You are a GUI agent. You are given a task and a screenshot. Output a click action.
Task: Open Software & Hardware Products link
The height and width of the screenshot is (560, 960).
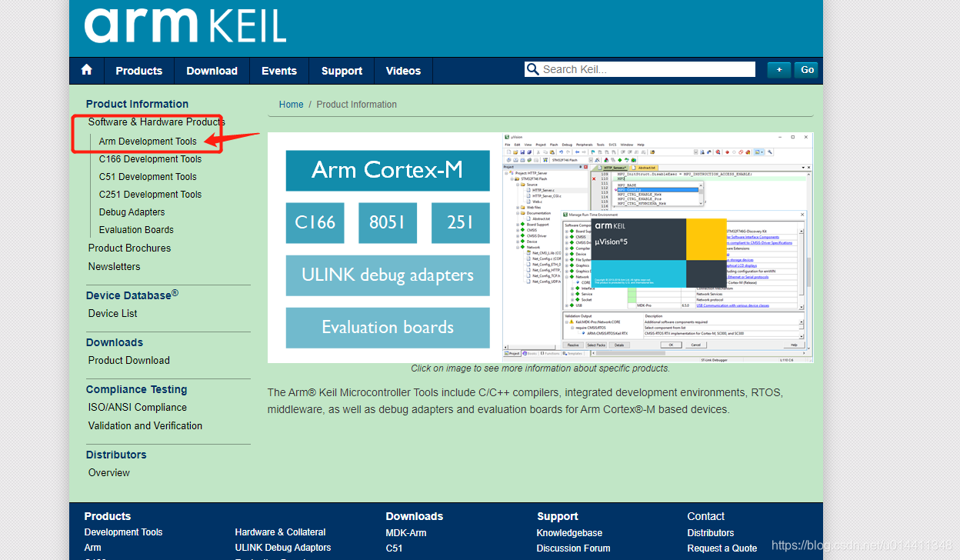(156, 122)
